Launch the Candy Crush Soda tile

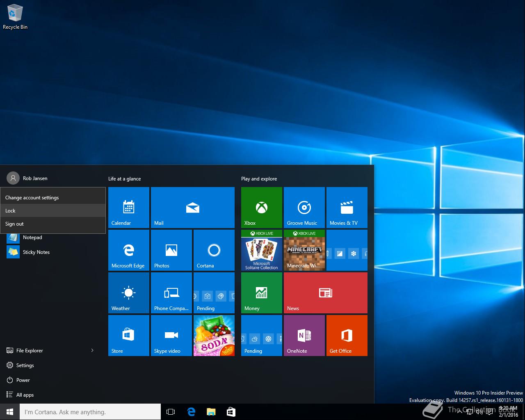click(214, 336)
